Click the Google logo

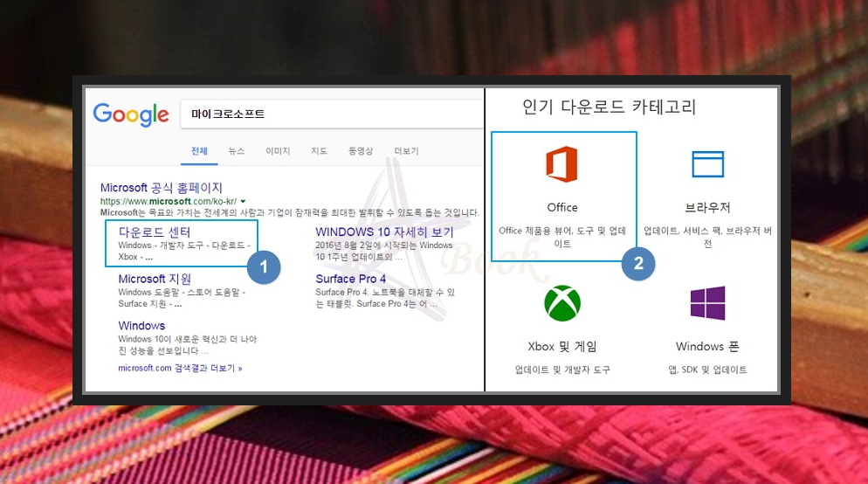coord(131,114)
